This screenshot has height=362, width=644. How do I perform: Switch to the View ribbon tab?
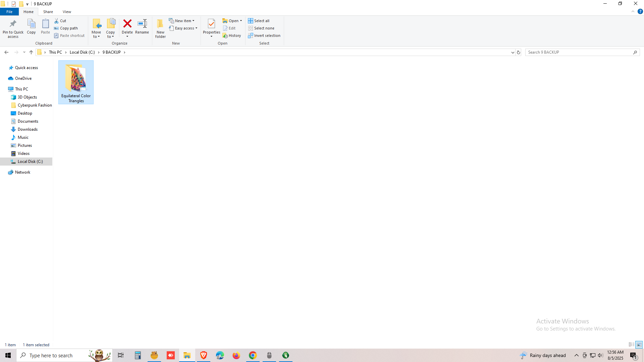coord(67,12)
